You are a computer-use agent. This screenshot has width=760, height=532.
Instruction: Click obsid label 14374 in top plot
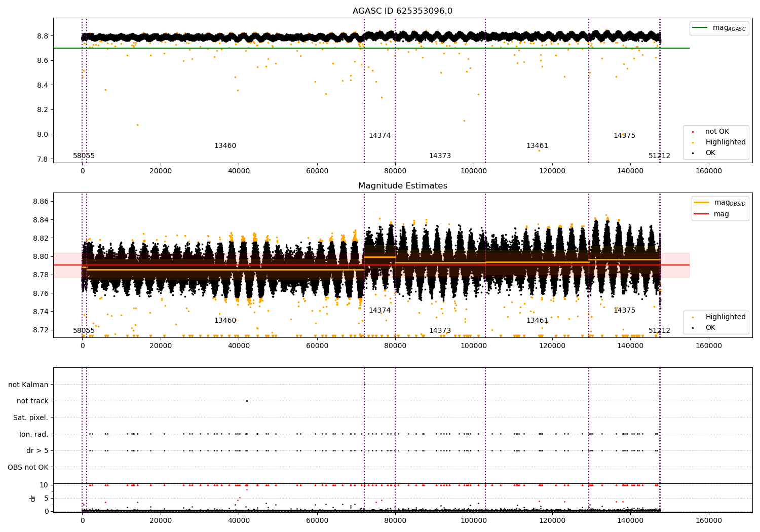tap(379, 136)
